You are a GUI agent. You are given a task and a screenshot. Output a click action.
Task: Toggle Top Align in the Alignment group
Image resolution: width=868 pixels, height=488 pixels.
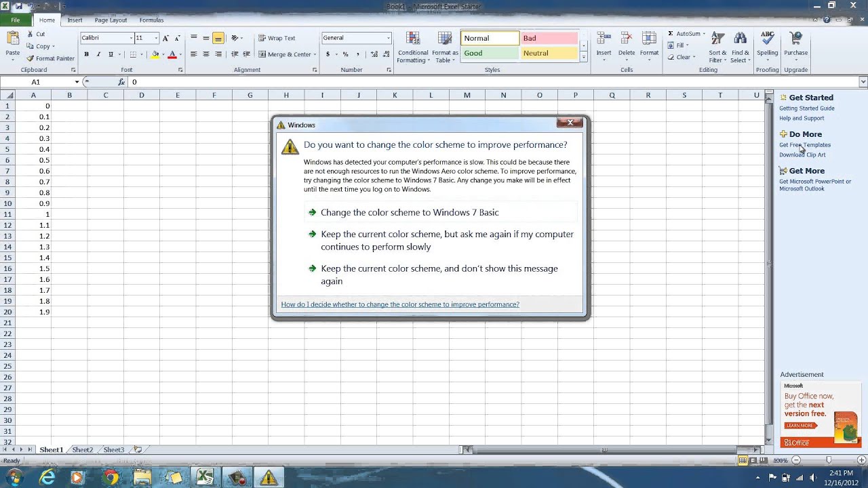[x=194, y=38]
